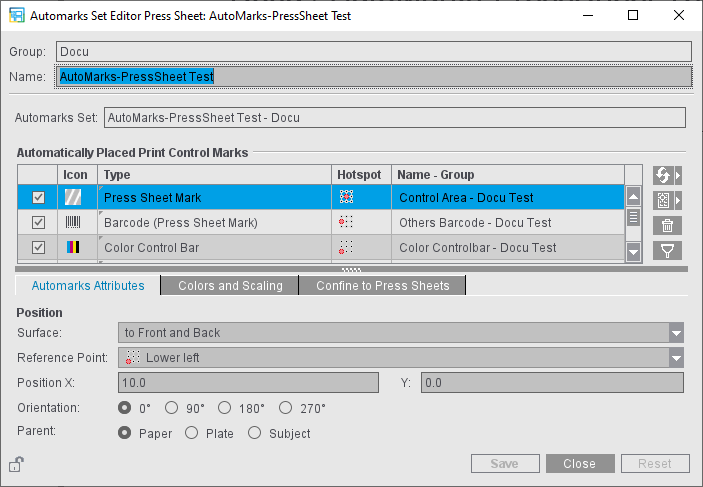Switch to the Colors and Scaling tab
Image resolution: width=703 pixels, height=487 pixels.
230,286
